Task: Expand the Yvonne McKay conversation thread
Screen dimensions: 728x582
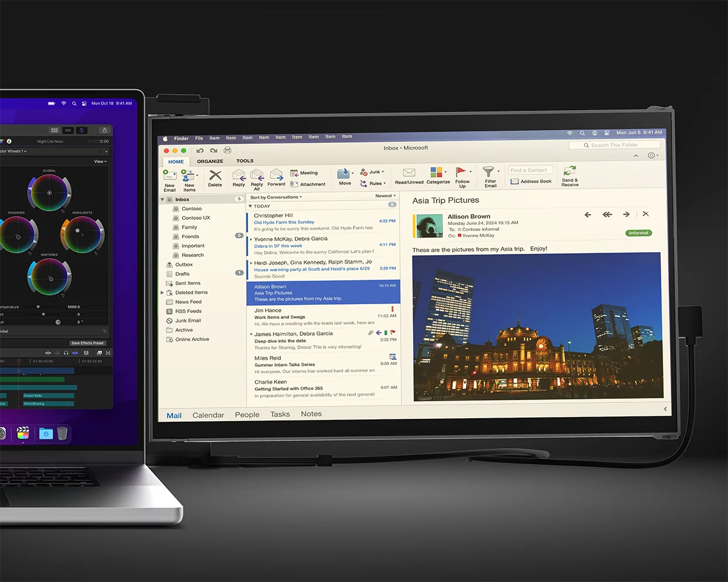Action: click(251, 239)
